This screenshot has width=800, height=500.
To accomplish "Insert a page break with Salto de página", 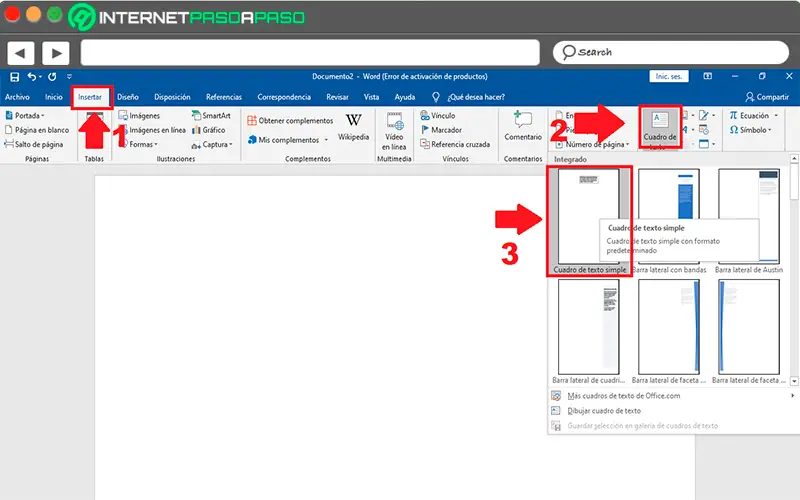I will coord(34,144).
